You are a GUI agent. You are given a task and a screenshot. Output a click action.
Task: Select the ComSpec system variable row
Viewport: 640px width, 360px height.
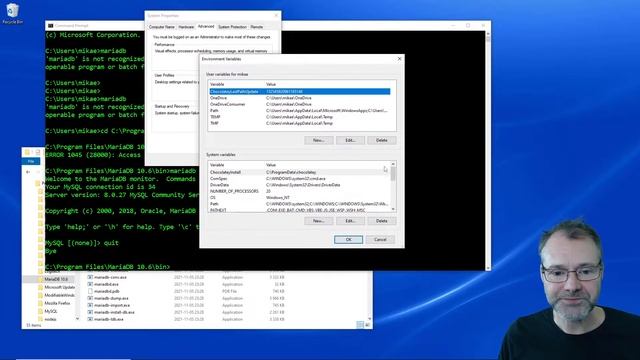299,178
